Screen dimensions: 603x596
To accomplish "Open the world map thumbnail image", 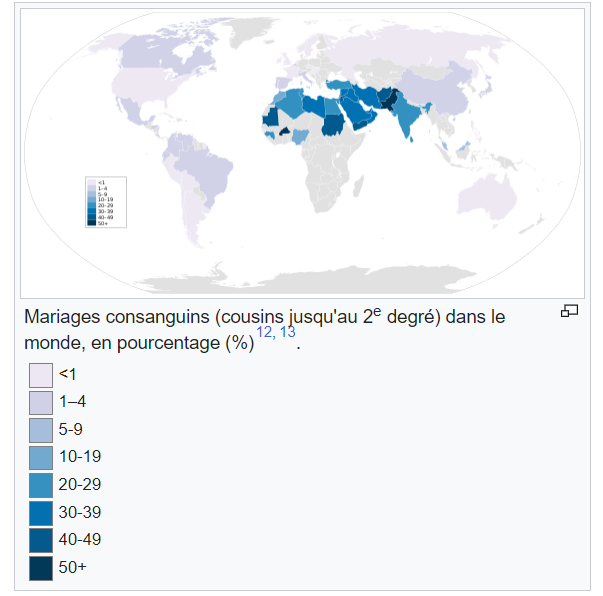I will click(x=302, y=153).
